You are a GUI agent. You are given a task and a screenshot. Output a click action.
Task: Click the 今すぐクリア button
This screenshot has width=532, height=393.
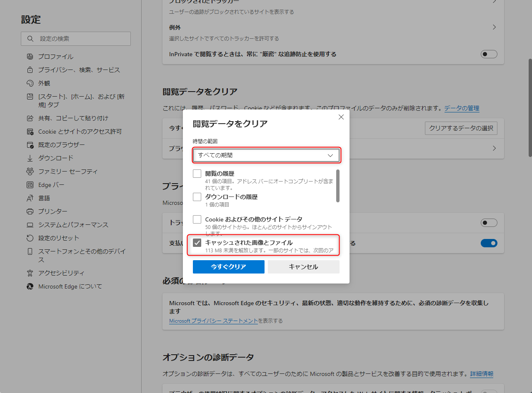tap(229, 267)
